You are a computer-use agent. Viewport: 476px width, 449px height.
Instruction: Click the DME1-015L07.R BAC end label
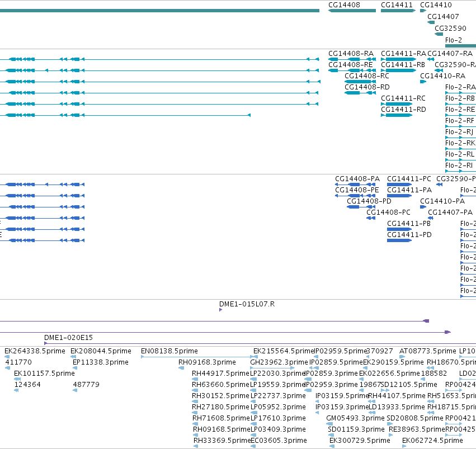click(x=247, y=304)
